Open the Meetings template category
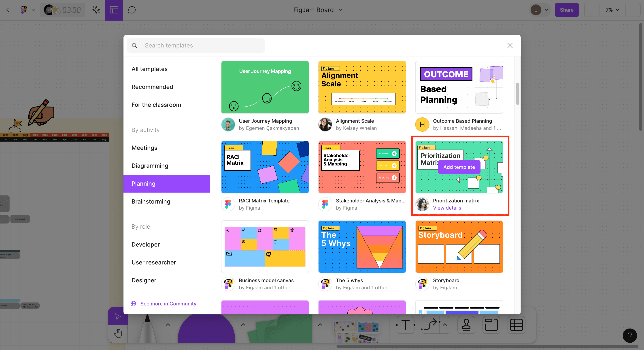Image resolution: width=644 pixels, height=350 pixels. [x=144, y=148]
